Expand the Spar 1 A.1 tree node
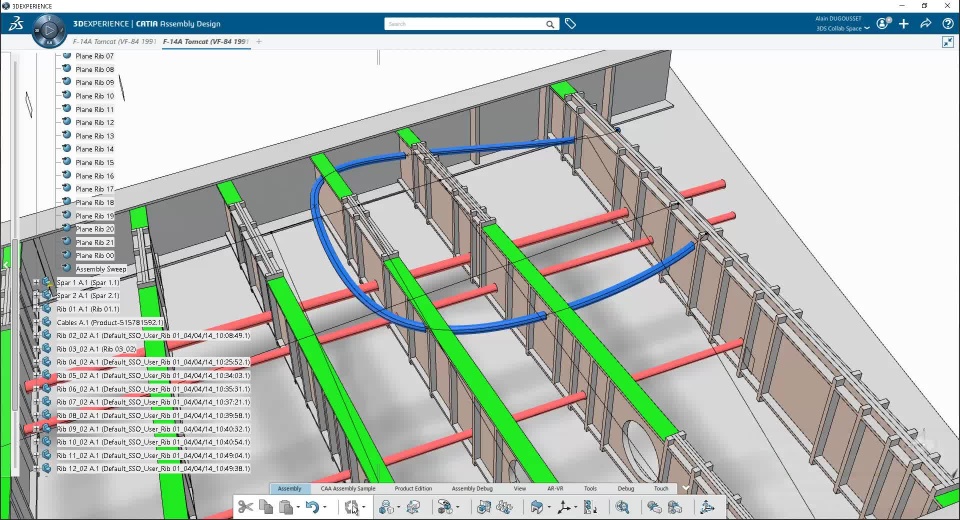The width and height of the screenshot is (960, 520). click(x=36, y=282)
